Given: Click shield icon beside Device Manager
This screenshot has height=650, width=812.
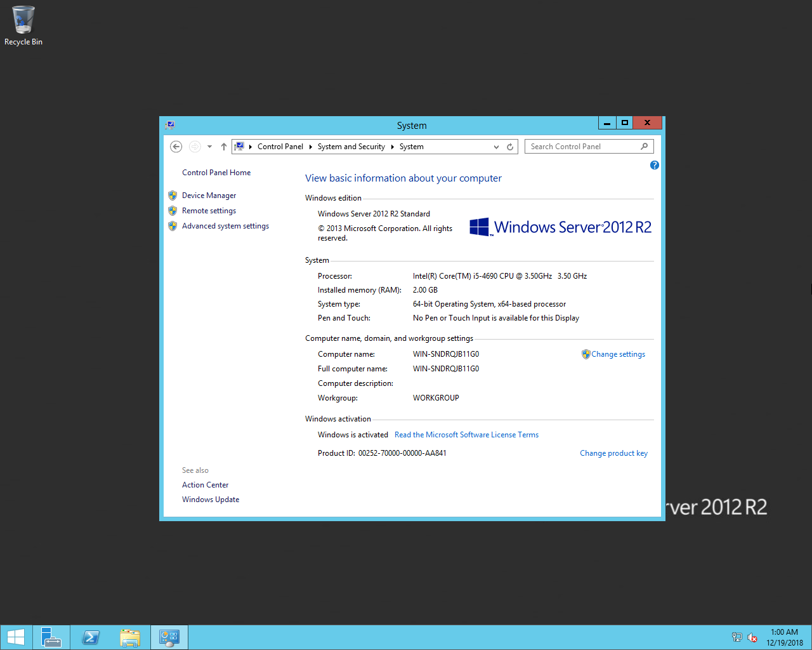Looking at the screenshot, I should click(173, 196).
